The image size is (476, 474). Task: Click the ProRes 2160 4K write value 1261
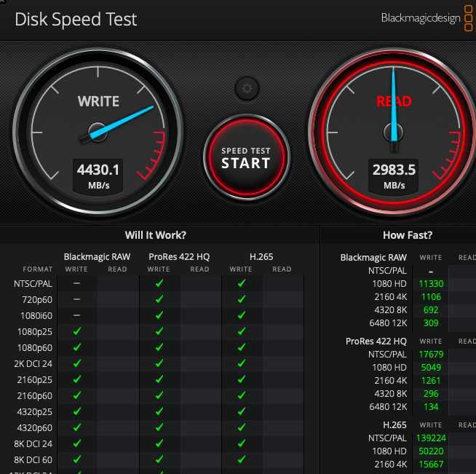(431, 381)
